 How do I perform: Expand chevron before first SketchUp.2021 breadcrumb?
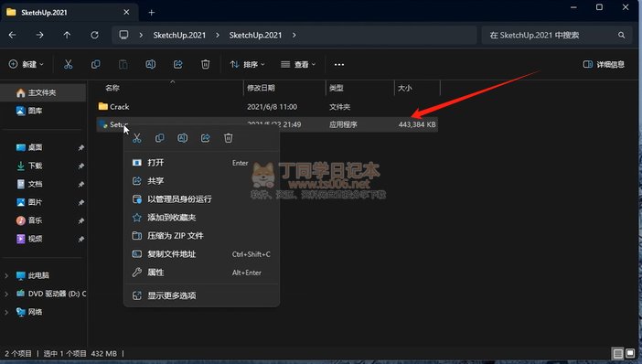pos(141,36)
